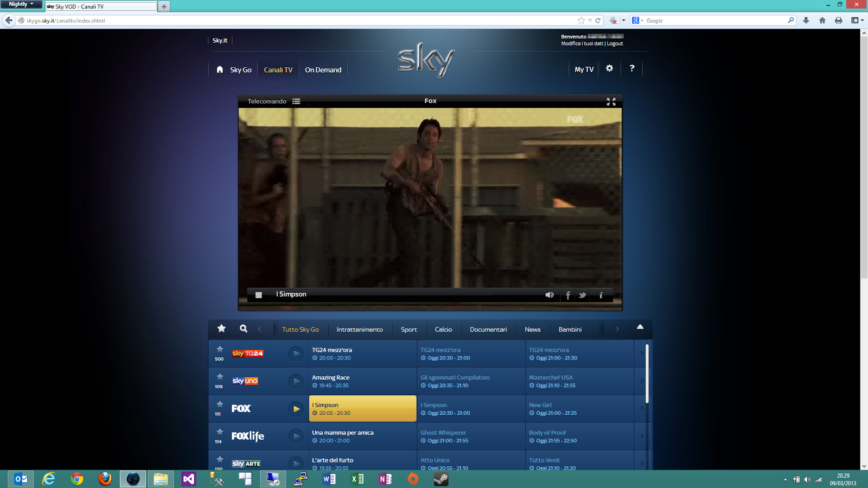Select the News tab
This screenshot has width=868, height=488.
pyautogui.click(x=533, y=329)
